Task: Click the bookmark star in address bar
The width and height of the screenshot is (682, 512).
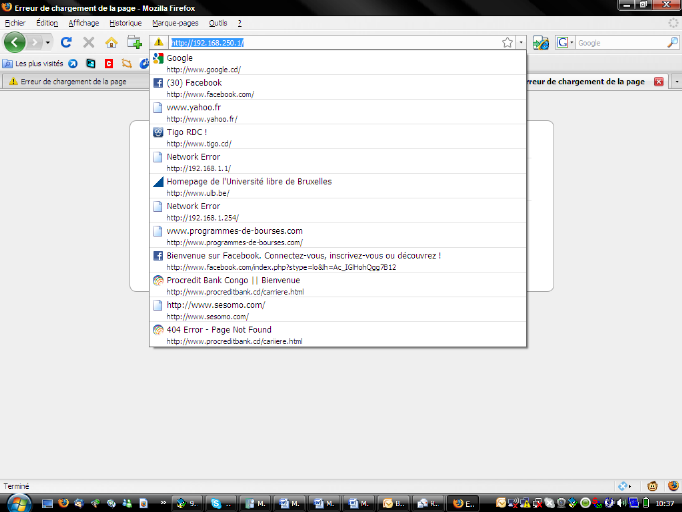Action: click(507, 43)
